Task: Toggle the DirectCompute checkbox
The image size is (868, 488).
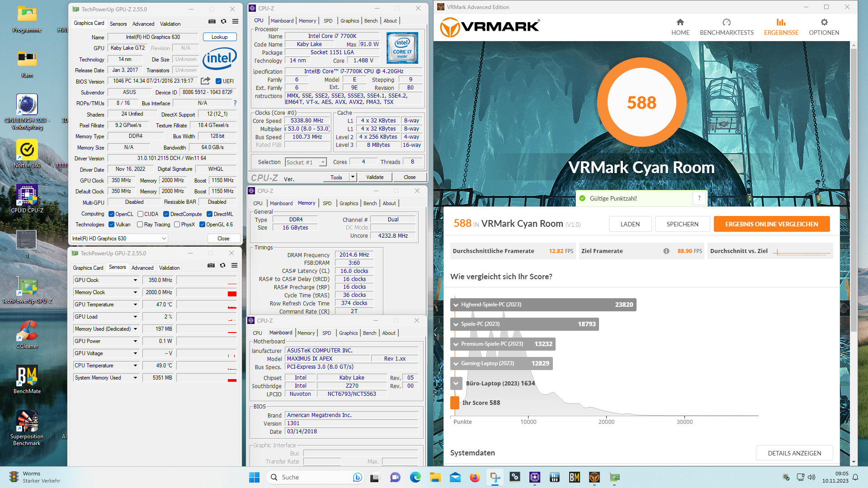Action: pos(166,214)
